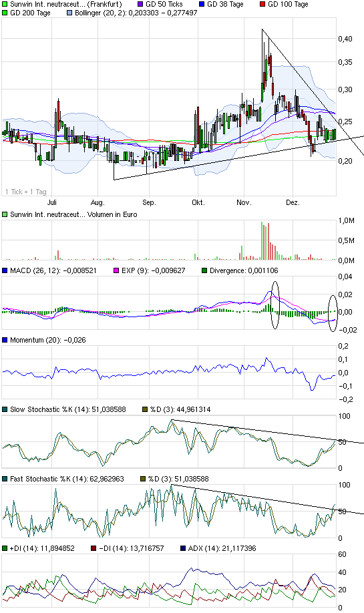Click the 'ADX (14): 21,117396' label

pyautogui.click(x=222, y=548)
